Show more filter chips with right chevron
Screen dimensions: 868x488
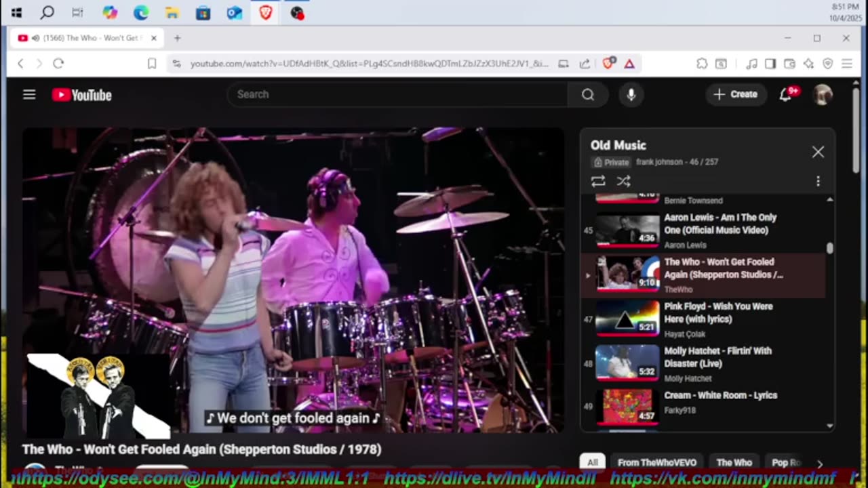coord(820,464)
